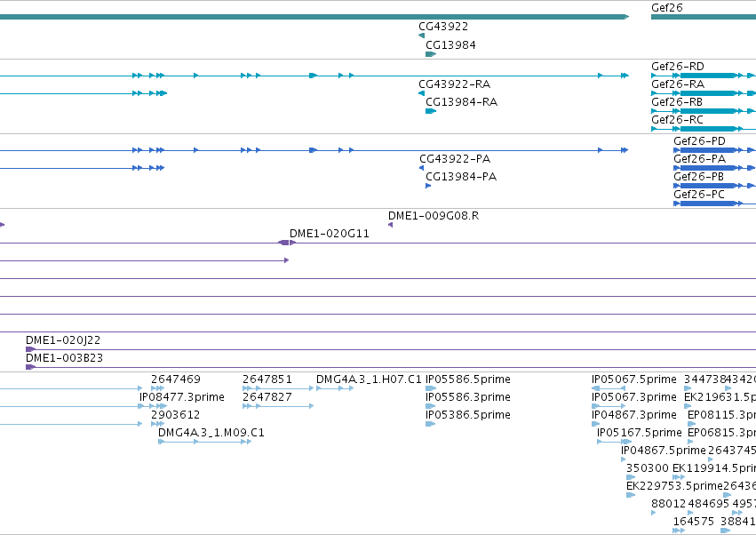Click the EK229753.5prime label
Viewport: 756px width, 535px height.
[674, 487]
